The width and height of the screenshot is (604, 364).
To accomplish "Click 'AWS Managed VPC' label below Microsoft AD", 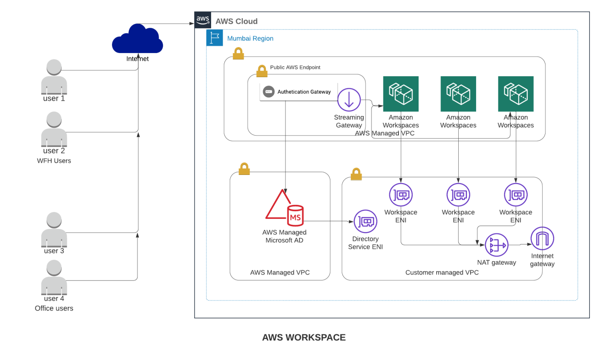I will [280, 273].
